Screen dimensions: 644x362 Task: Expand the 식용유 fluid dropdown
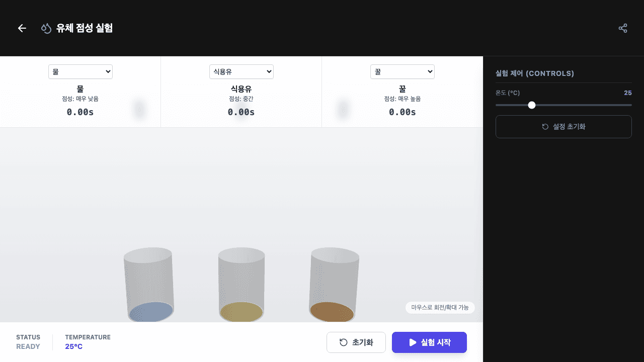coord(242,72)
